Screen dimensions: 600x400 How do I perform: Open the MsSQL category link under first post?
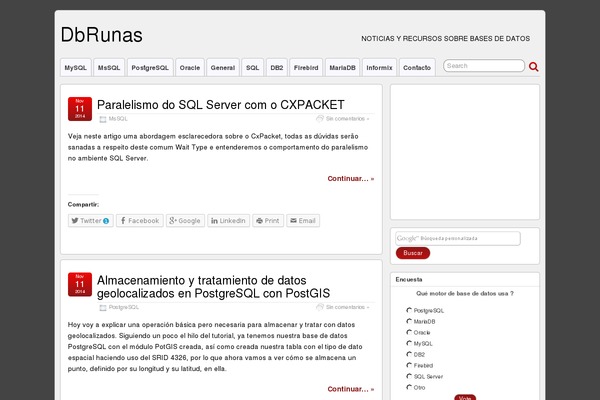coord(118,119)
